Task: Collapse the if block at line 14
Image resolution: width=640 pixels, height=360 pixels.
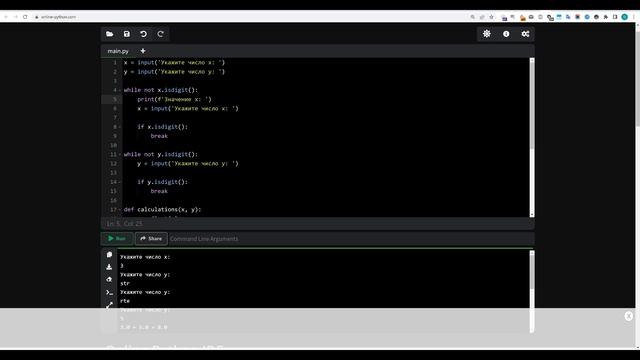Action: [x=120, y=182]
